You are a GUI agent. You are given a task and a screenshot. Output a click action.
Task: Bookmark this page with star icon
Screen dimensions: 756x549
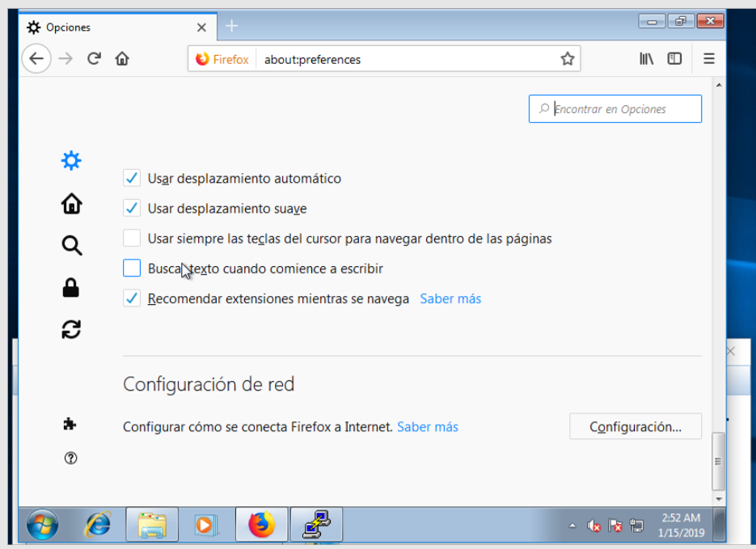568,59
